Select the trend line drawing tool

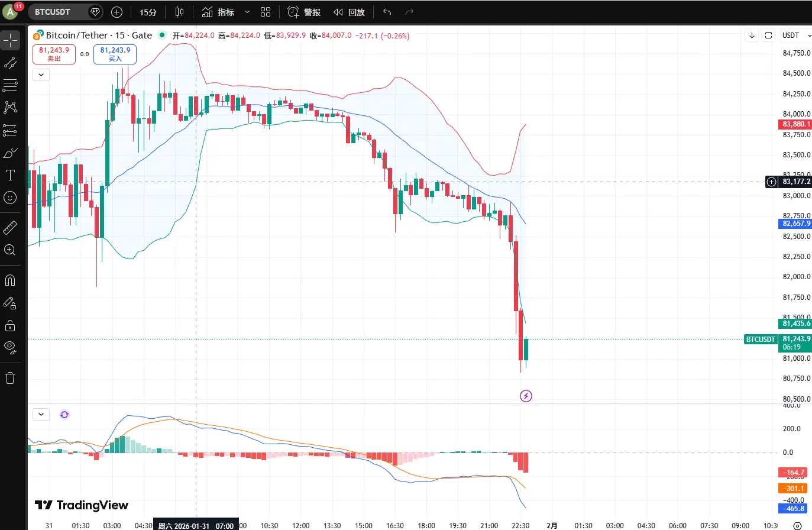(10, 63)
